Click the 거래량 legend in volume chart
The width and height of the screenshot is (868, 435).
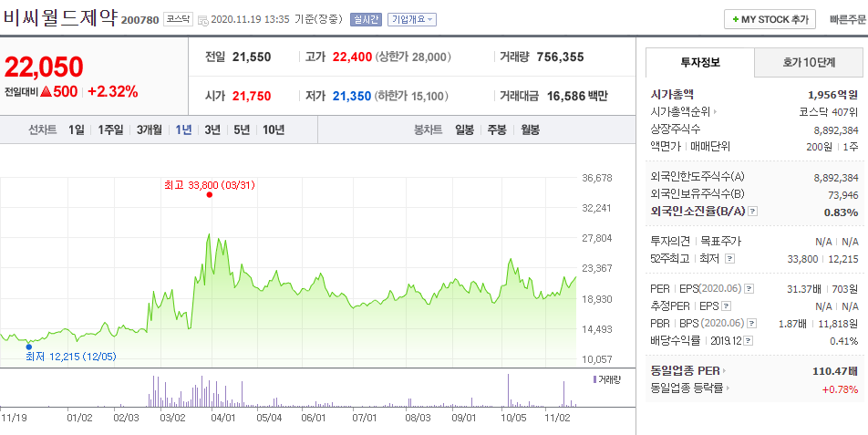click(x=606, y=379)
